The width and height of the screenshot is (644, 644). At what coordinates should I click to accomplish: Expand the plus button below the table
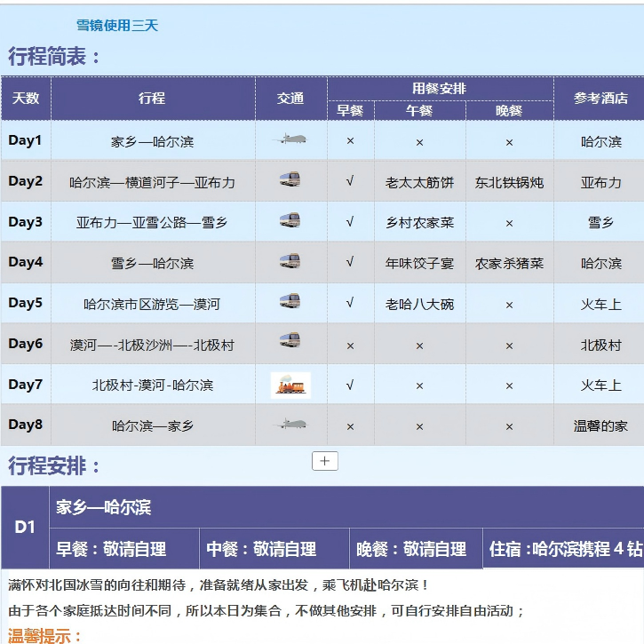tap(324, 460)
